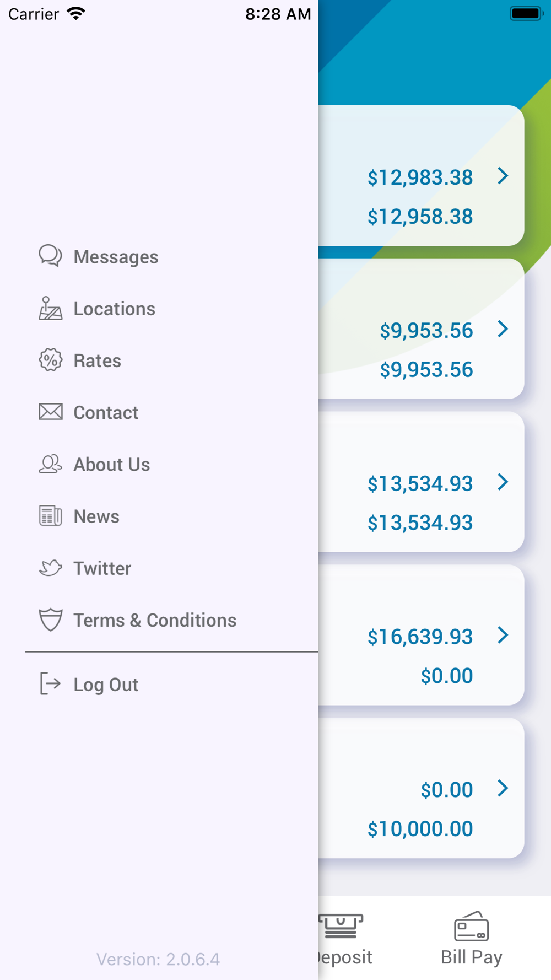Tap the Rates percent badge icon

click(x=50, y=360)
